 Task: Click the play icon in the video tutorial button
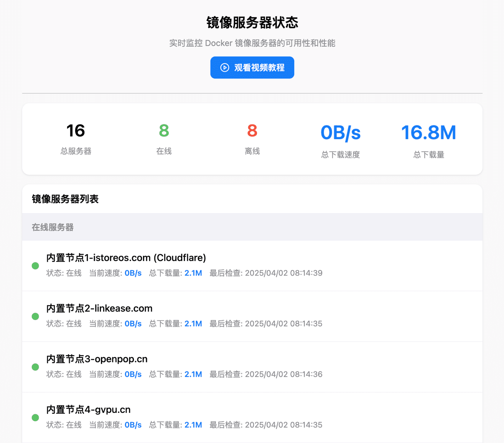click(x=224, y=67)
